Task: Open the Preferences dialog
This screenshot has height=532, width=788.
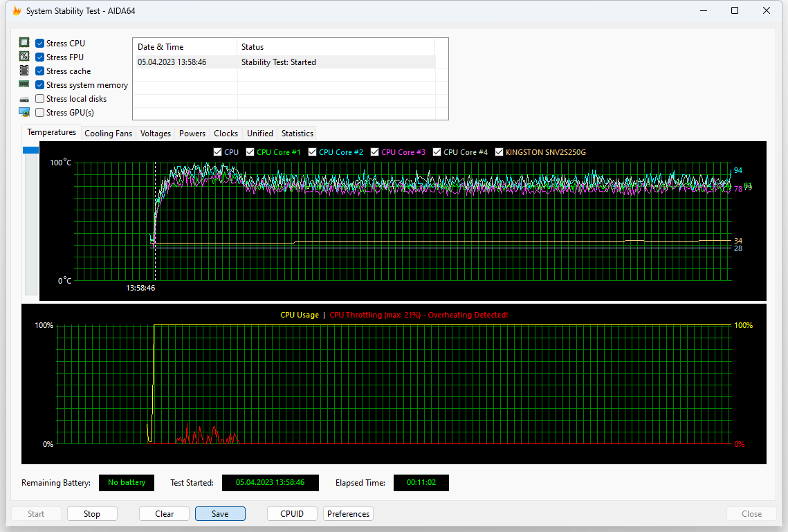Action: click(348, 513)
